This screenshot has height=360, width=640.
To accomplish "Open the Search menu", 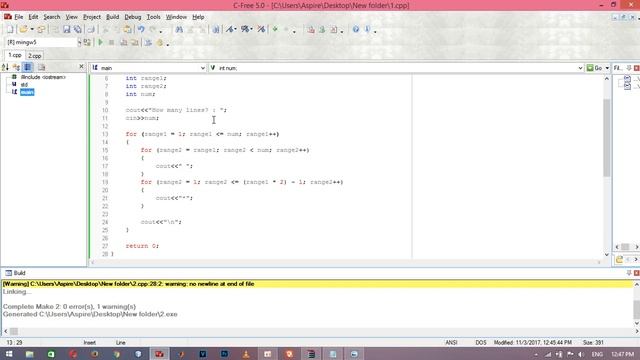I will coord(52,17).
